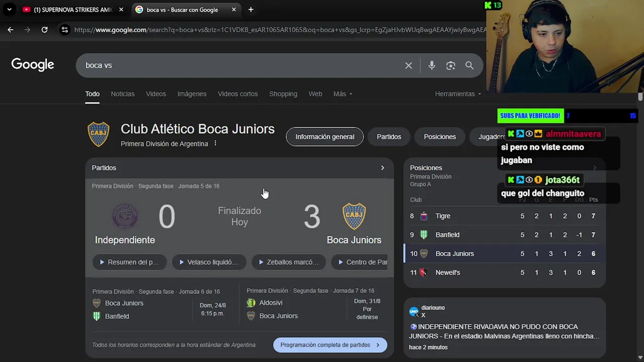Open the three-dot menu beside Primera División

coord(215,144)
